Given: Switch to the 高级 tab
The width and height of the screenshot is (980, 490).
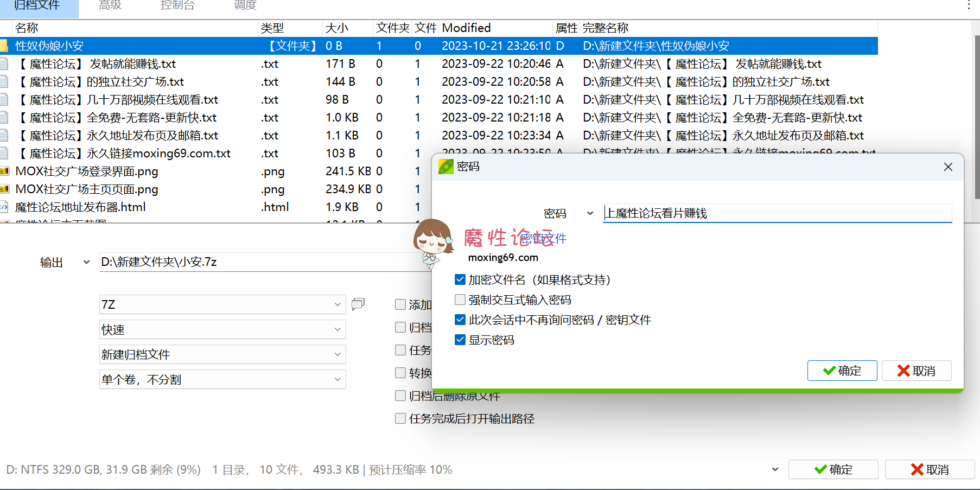Looking at the screenshot, I should pyautogui.click(x=110, y=7).
